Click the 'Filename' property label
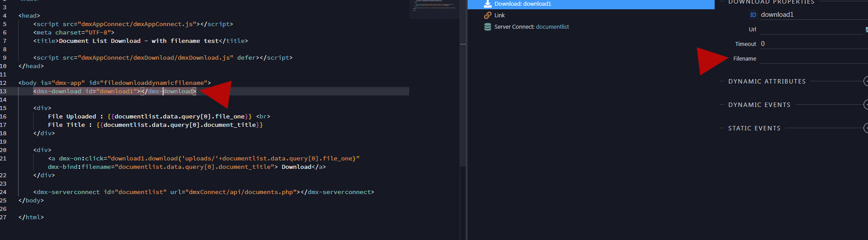This screenshot has height=240, width=868. [x=745, y=58]
